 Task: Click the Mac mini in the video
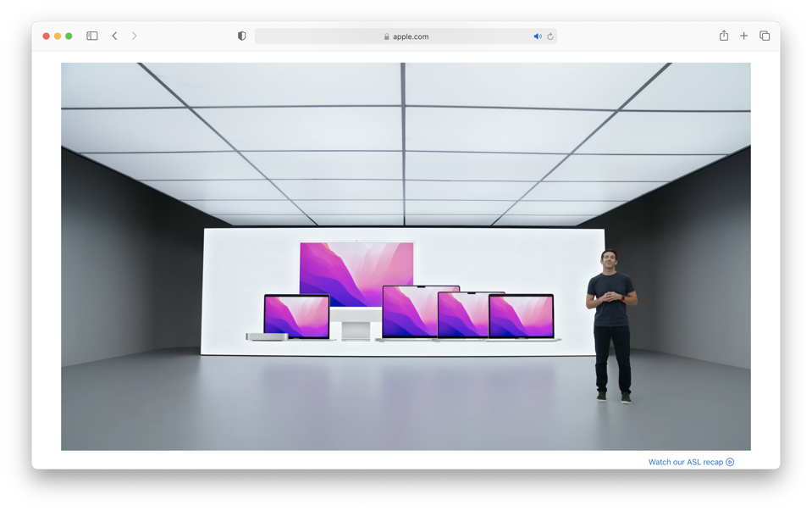266,336
